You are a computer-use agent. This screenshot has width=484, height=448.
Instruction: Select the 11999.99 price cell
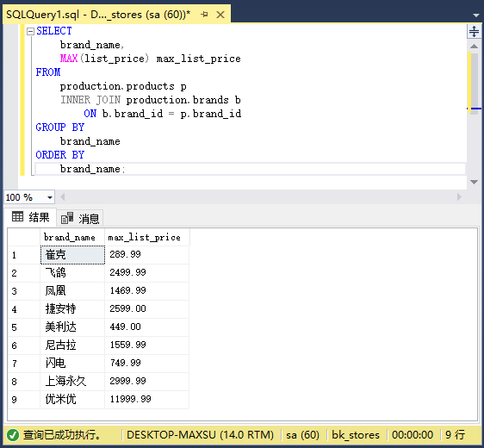pyautogui.click(x=147, y=399)
